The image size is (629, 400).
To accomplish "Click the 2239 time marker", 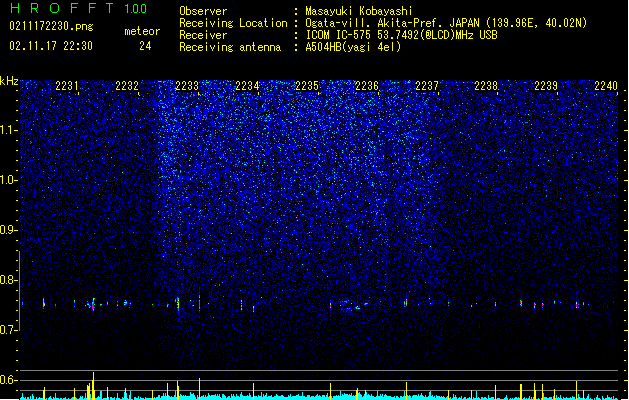I will click(x=546, y=86).
